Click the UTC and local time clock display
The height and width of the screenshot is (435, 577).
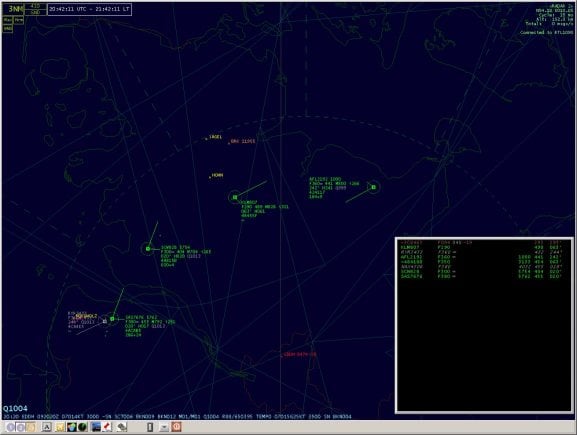click(89, 9)
